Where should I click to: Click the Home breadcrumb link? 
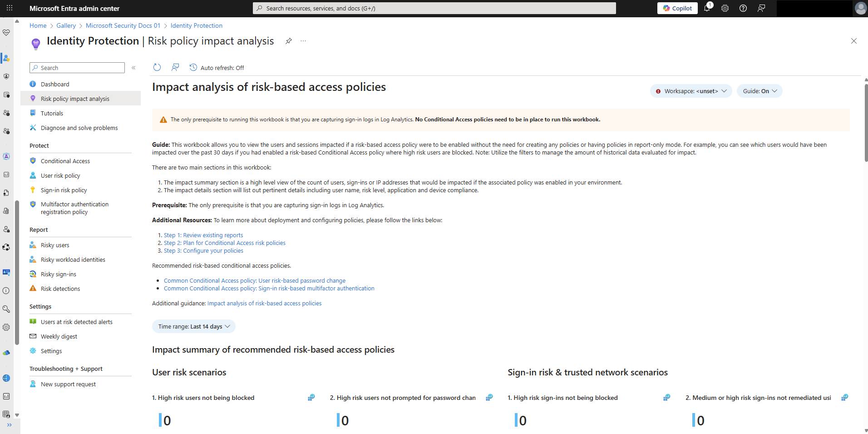coord(38,25)
